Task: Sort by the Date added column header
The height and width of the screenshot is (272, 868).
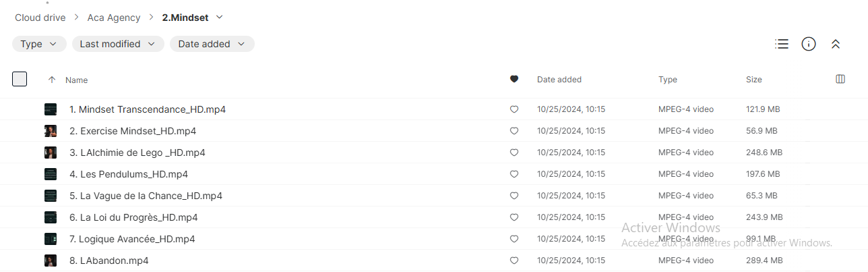Action: click(559, 80)
